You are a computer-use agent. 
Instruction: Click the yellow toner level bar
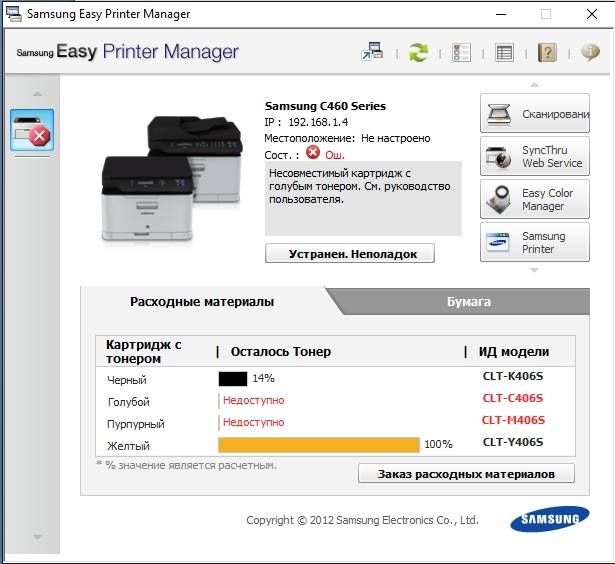point(319,445)
